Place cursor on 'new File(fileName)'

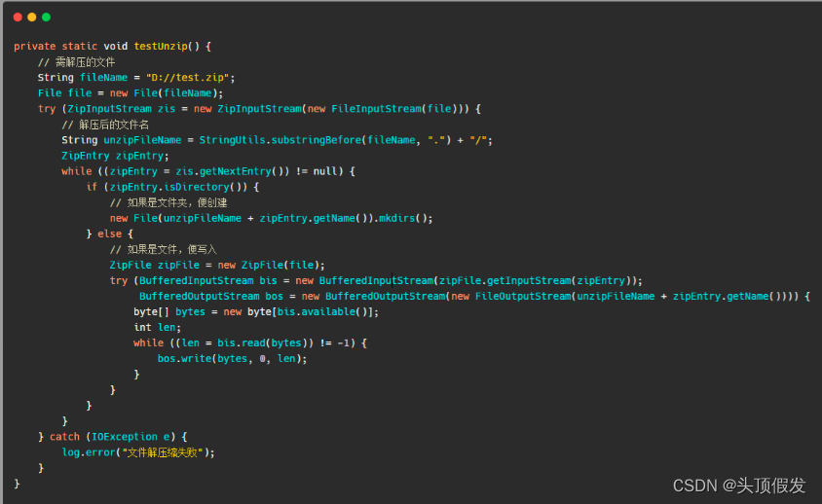point(164,93)
